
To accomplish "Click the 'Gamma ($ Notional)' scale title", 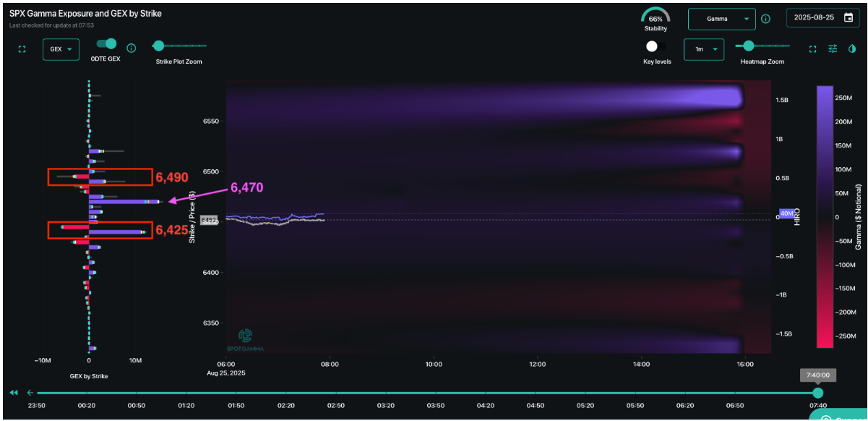I will 859,218.
